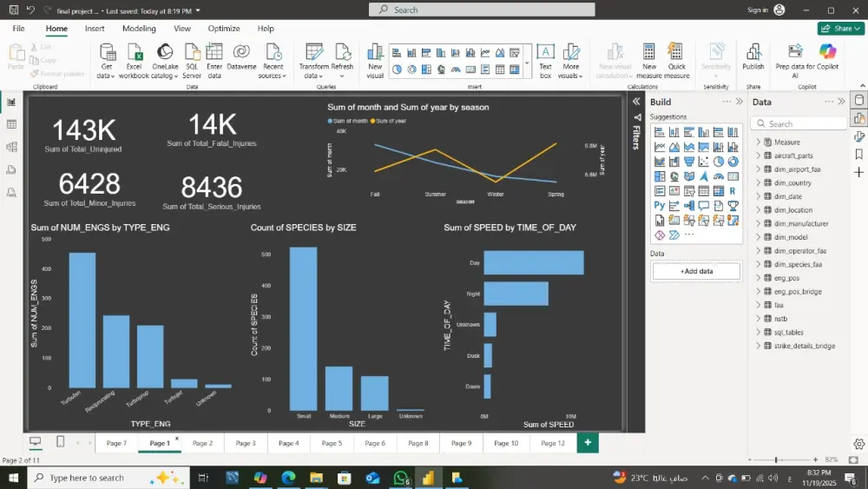Expand the Filters pane
This screenshot has width=868, height=489.
point(636,102)
